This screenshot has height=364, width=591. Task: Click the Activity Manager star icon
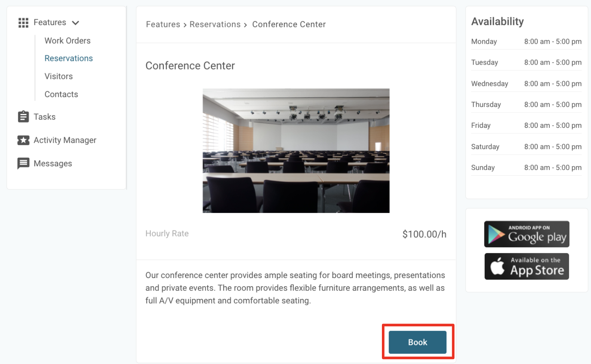click(23, 140)
